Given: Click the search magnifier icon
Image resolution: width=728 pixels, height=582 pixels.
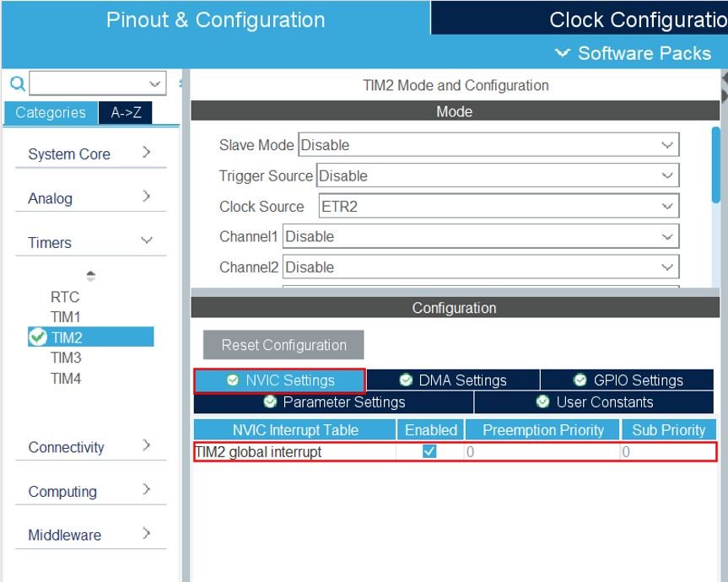Looking at the screenshot, I should click(17, 84).
